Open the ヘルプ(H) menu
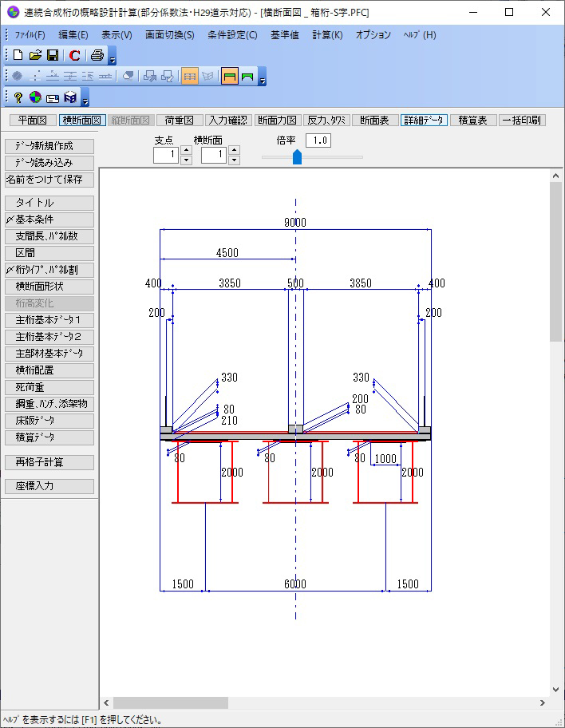Viewport: 565px width, 728px height. point(419,35)
